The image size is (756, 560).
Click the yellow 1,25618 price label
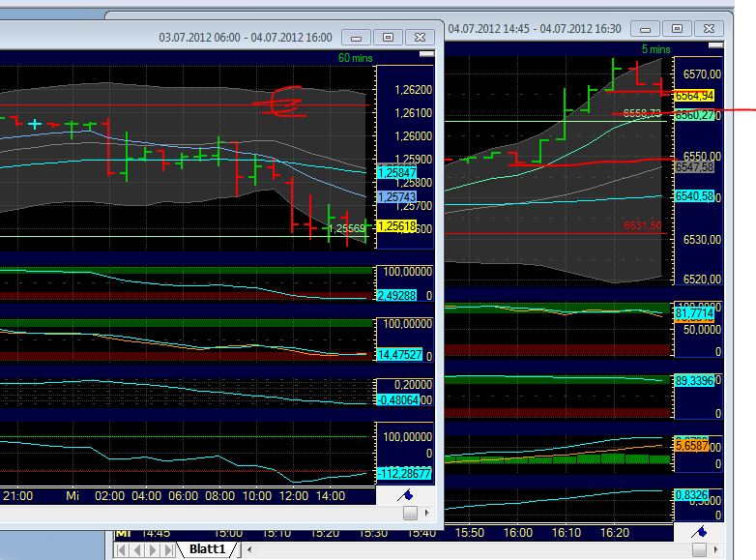(x=396, y=226)
